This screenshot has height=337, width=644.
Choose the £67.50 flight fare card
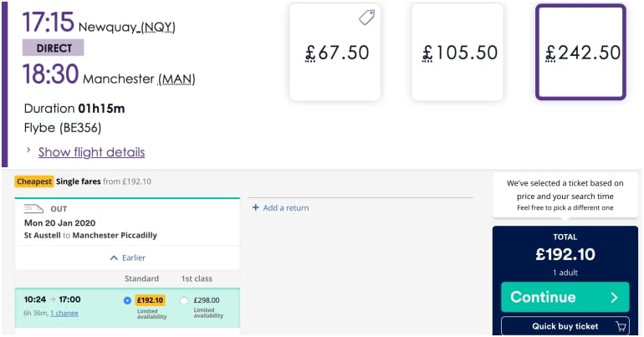335,52
